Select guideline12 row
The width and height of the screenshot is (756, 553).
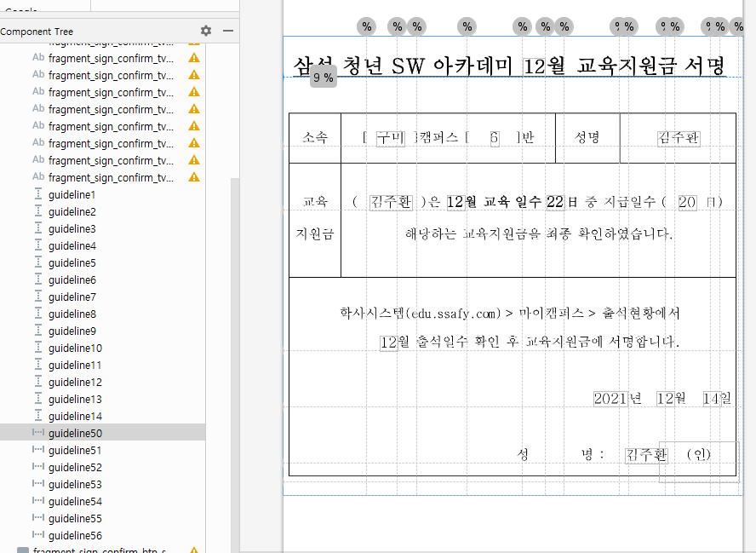(102, 383)
